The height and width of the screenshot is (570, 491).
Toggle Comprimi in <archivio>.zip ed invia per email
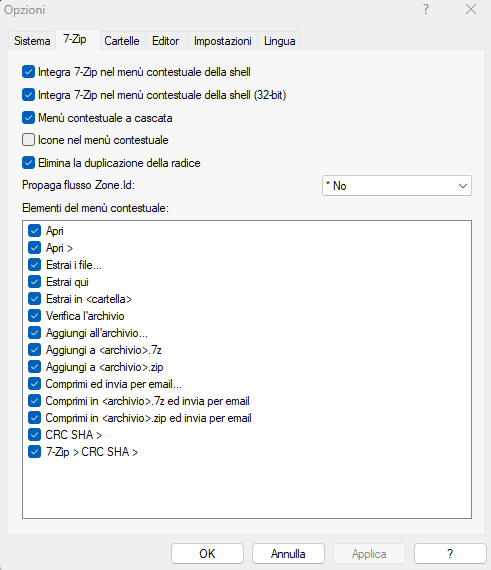[35, 418]
